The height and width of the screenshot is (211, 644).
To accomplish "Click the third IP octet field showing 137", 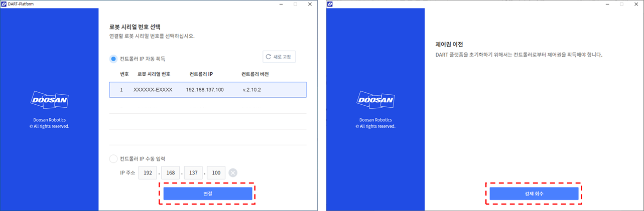I will [x=193, y=173].
